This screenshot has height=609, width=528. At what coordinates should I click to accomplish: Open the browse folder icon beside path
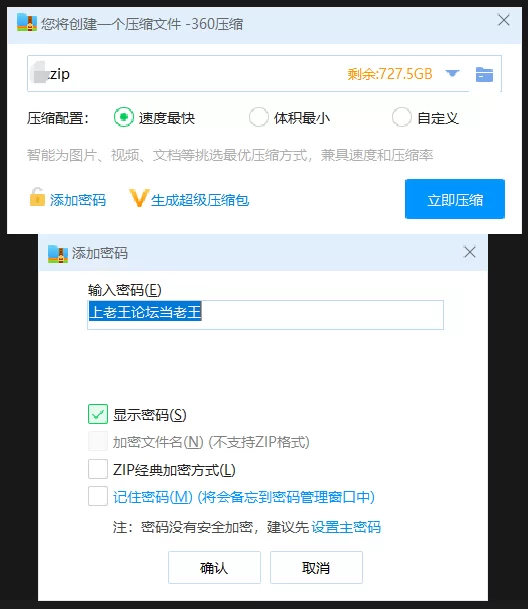(x=484, y=74)
